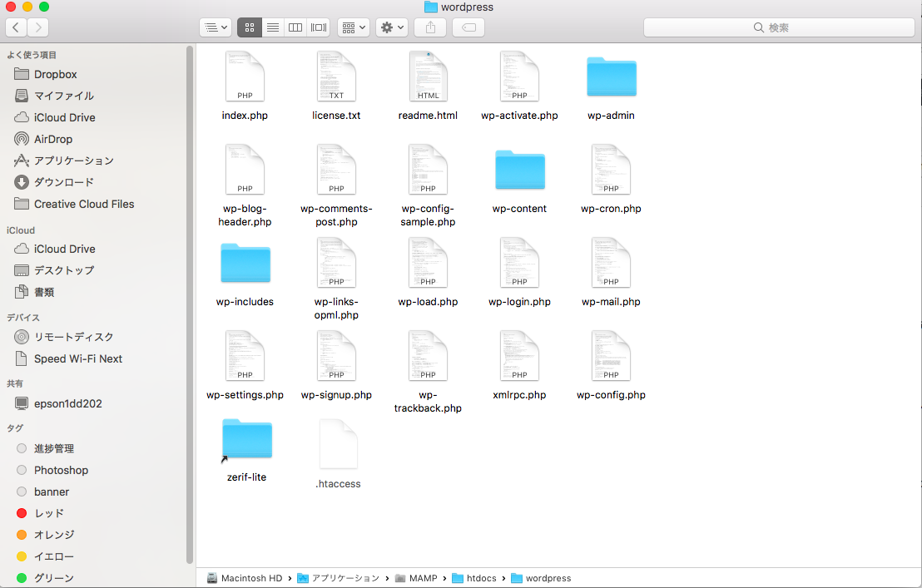
Task: Switch to icon view
Action: point(250,27)
